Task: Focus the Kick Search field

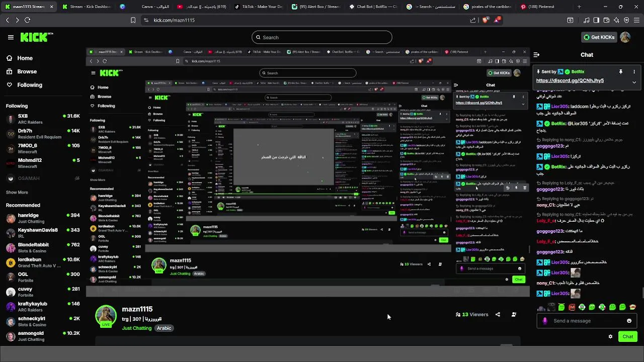Action: click(322, 37)
